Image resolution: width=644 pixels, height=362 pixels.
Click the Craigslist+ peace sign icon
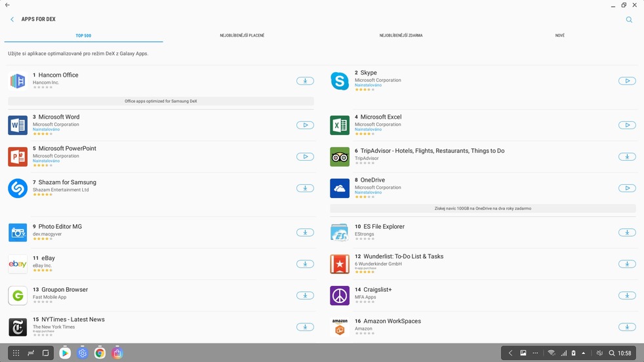tap(340, 296)
